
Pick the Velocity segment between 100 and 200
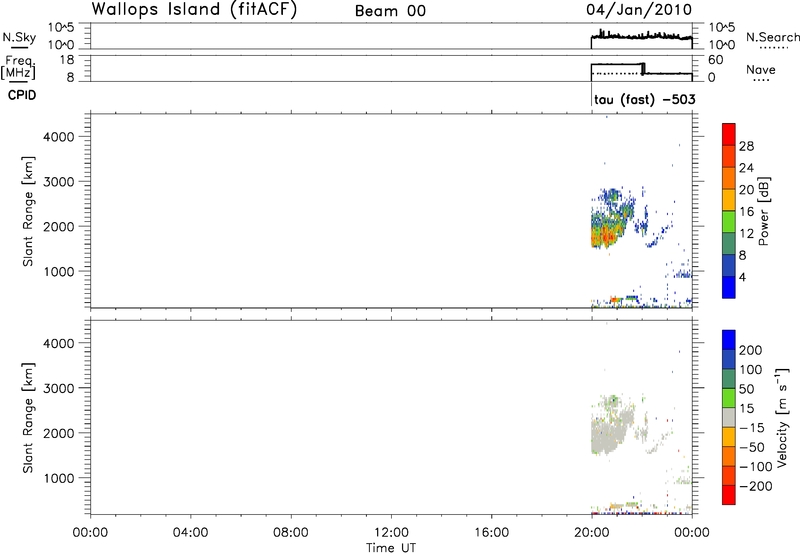[729, 359]
